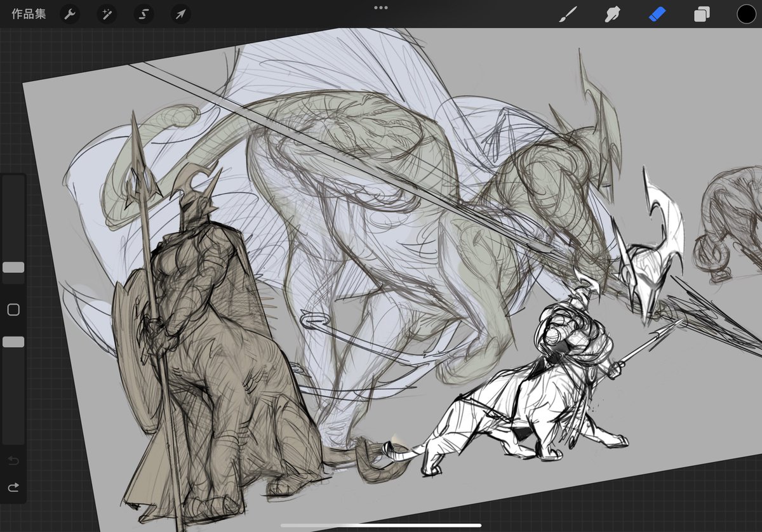Open the Adjustments magic wand menu
This screenshot has height=532, width=762.
(x=107, y=14)
